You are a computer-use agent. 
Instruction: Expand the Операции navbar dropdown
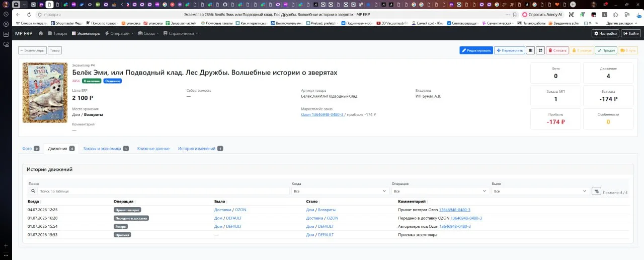coord(119,33)
